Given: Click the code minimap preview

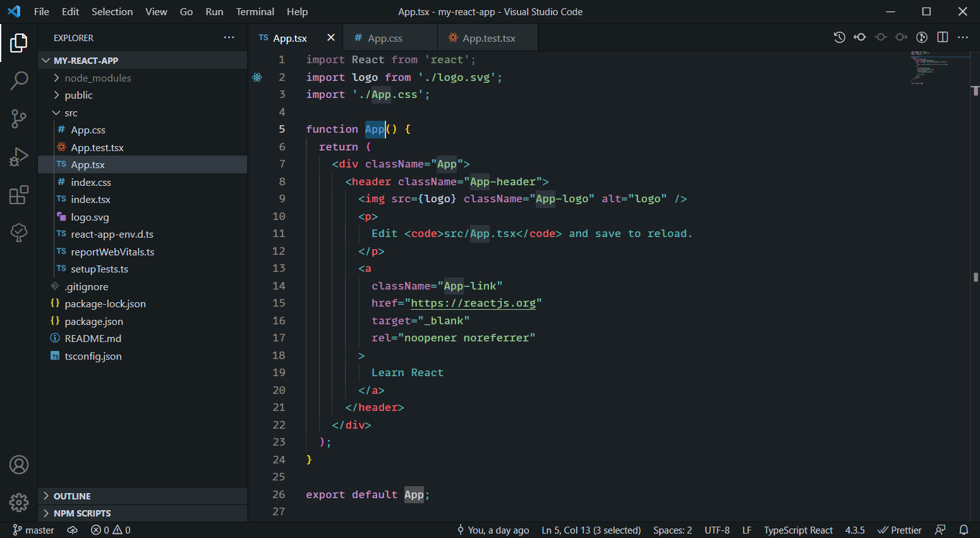Looking at the screenshot, I should tap(939, 68).
